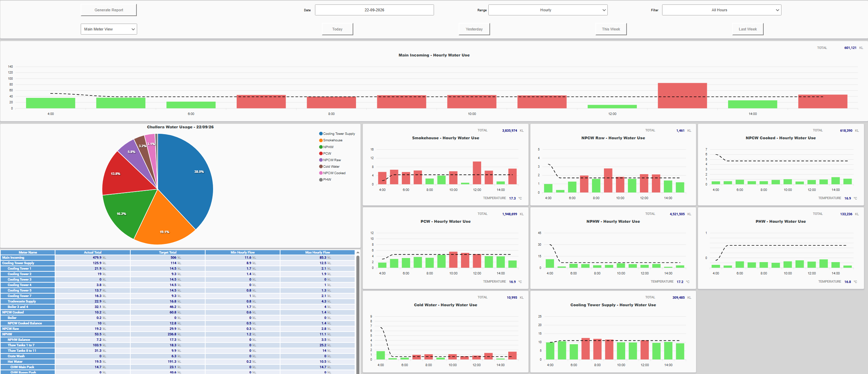Screen dimensions: 868x374
Task: Select the Crate Wash table row
Action: pyautogui.click(x=177, y=356)
